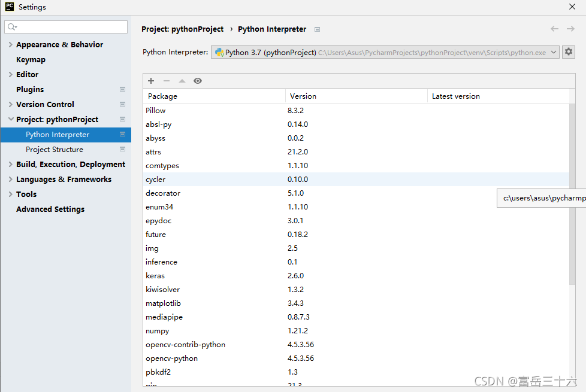This screenshot has height=392, width=586.
Task: Navigate back with the left arrow
Action: [555, 29]
